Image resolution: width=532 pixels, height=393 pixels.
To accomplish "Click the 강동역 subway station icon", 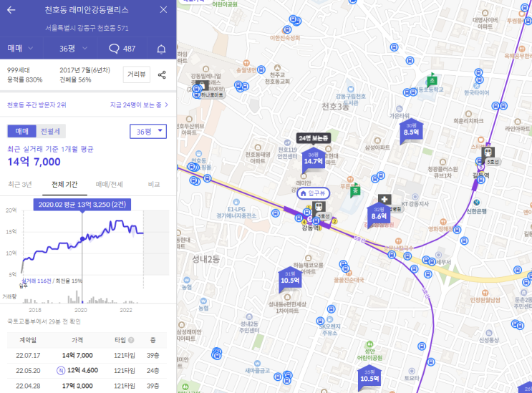I will pos(319,206).
